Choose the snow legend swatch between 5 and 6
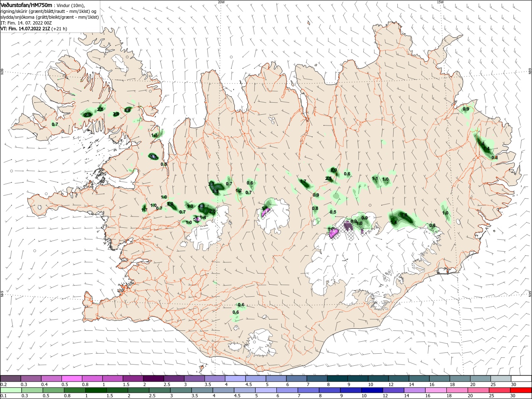This screenshot has height=399, width=532. 276,379
